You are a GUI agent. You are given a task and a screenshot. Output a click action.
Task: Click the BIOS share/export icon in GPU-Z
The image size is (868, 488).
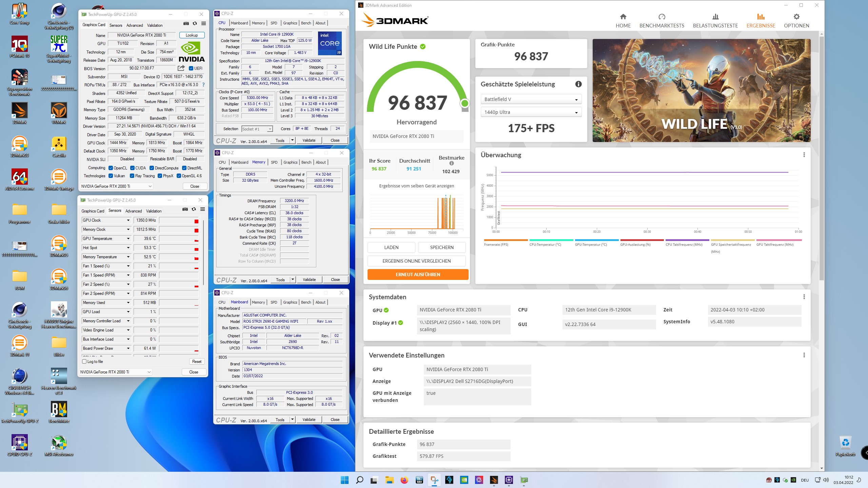coord(181,68)
